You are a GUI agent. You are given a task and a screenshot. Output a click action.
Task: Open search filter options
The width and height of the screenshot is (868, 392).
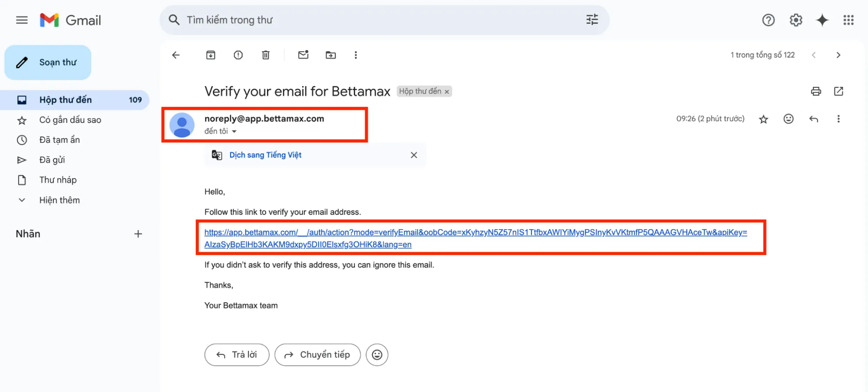point(592,20)
